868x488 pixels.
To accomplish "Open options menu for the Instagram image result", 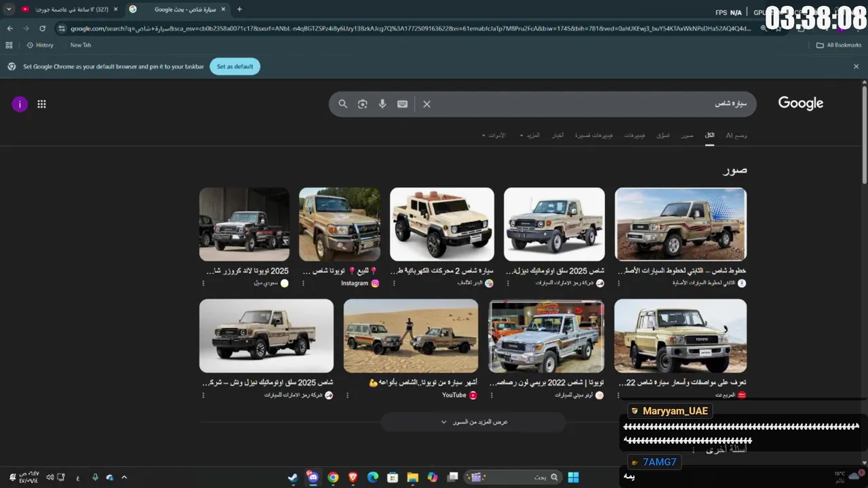I will tap(303, 283).
